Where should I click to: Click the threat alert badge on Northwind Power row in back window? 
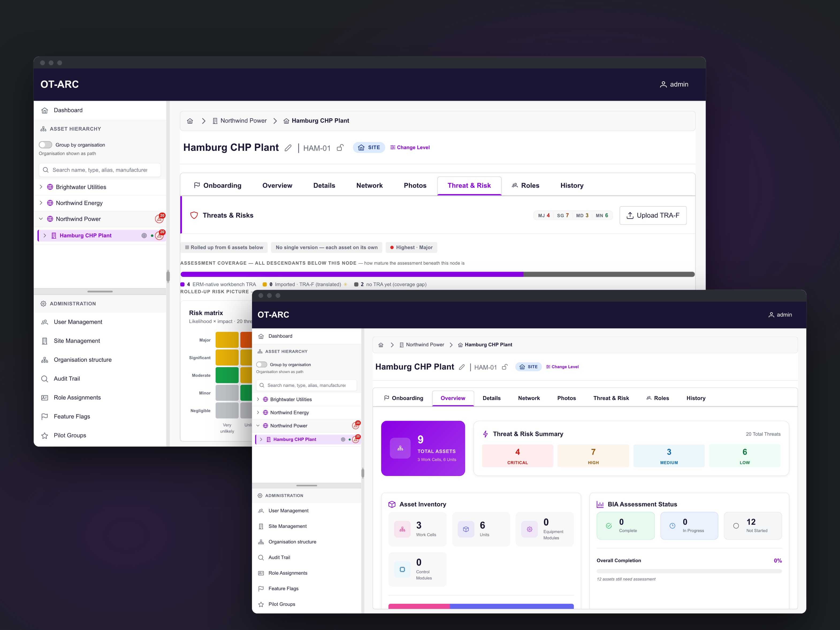tap(160, 218)
